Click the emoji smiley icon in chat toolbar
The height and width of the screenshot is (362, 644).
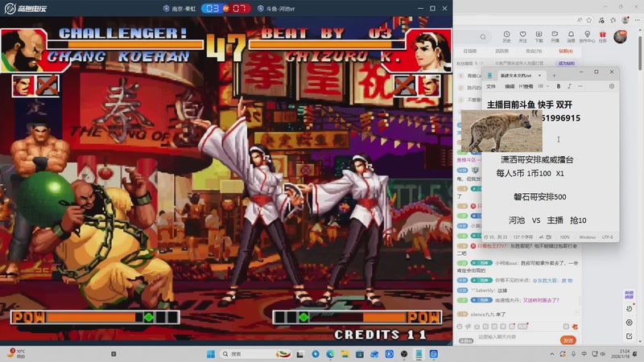click(x=460, y=327)
